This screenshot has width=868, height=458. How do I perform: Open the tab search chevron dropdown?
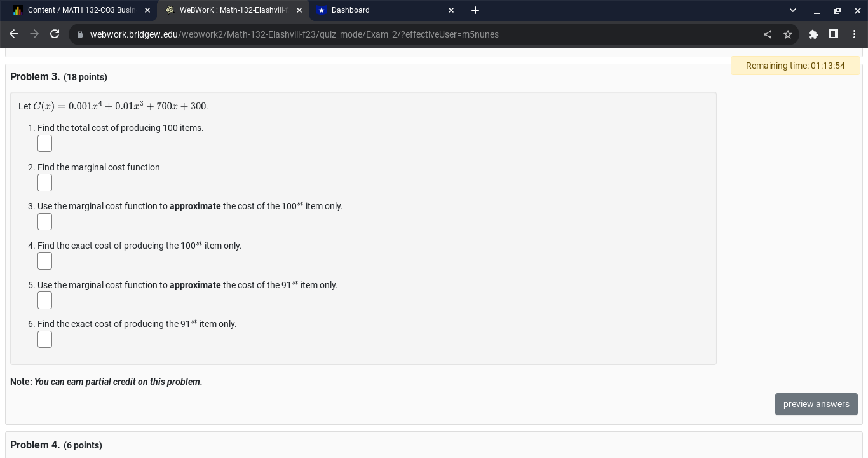coord(792,10)
